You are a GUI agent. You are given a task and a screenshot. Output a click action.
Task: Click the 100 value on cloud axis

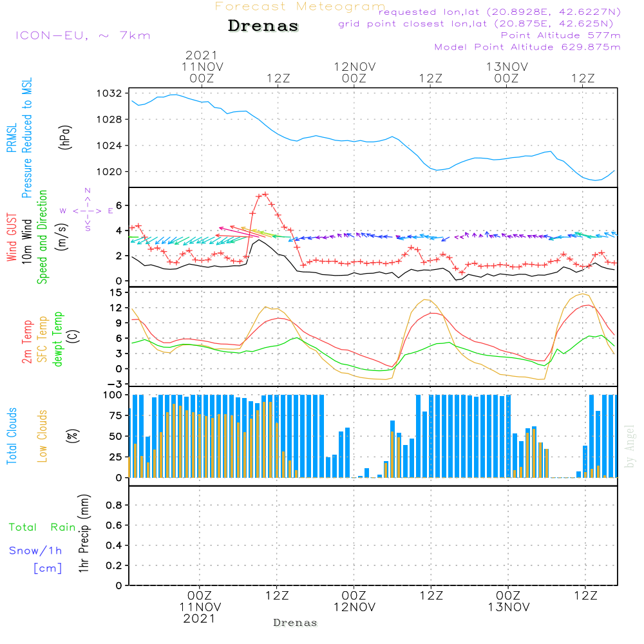[x=113, y=395]
